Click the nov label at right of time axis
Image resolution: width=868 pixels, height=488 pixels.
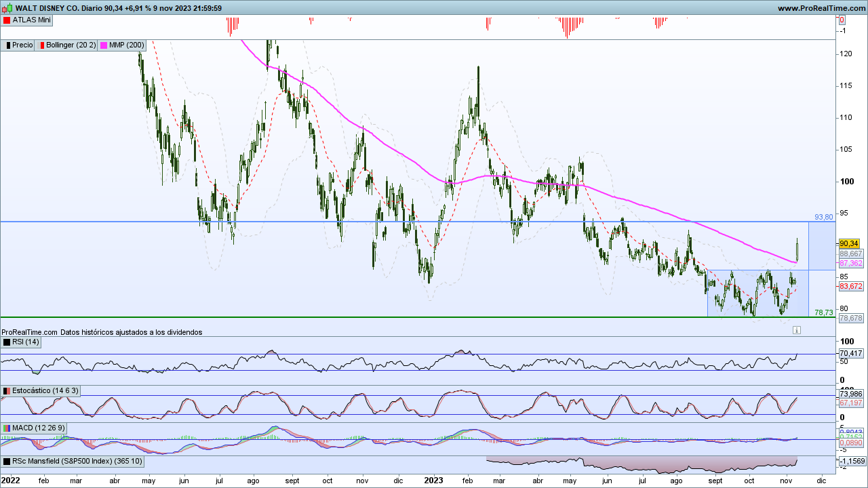click(785, 480)
